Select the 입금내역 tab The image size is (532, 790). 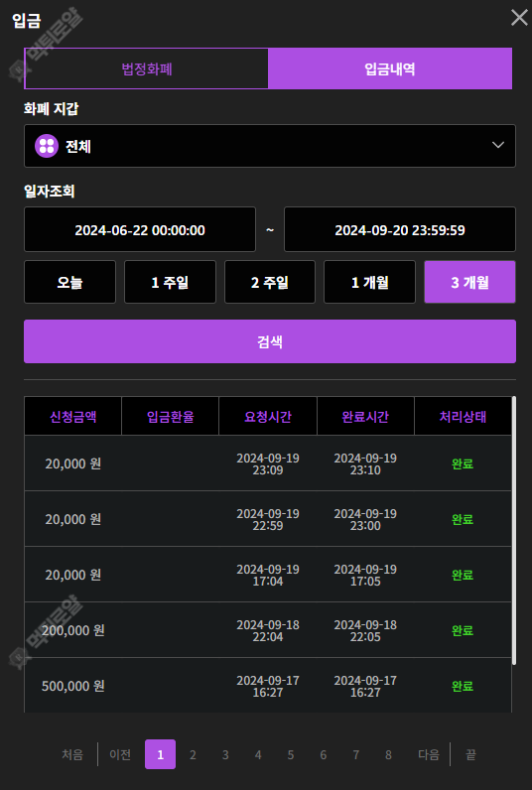click(390, 68)
